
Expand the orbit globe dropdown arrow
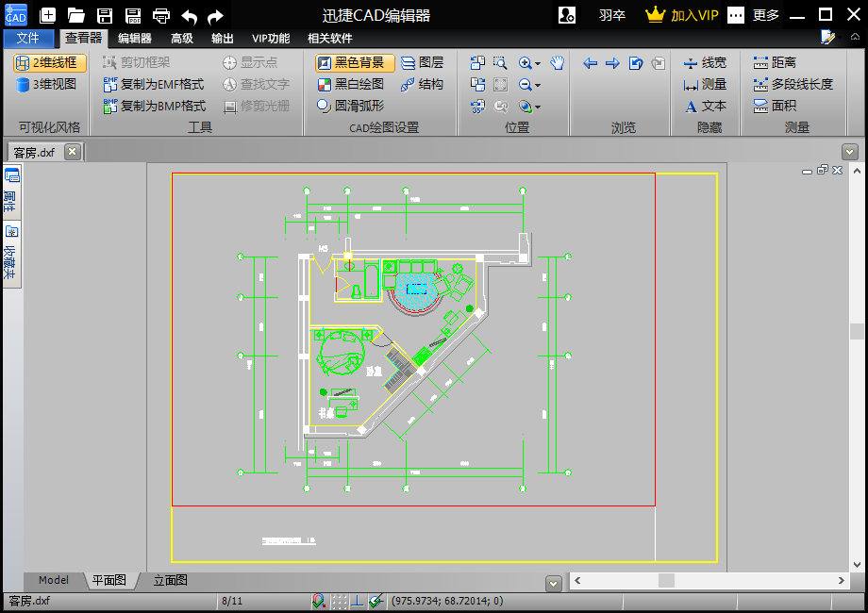click(538, 107)
